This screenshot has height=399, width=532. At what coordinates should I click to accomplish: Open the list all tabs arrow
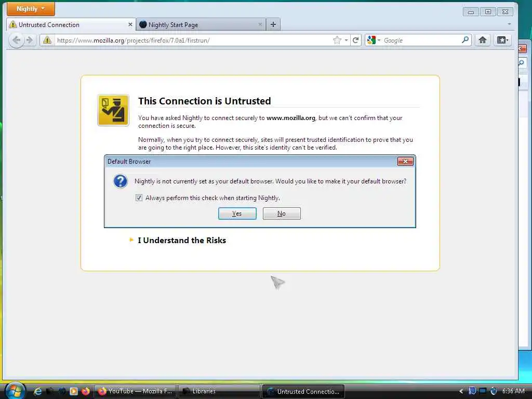(509, 24)
